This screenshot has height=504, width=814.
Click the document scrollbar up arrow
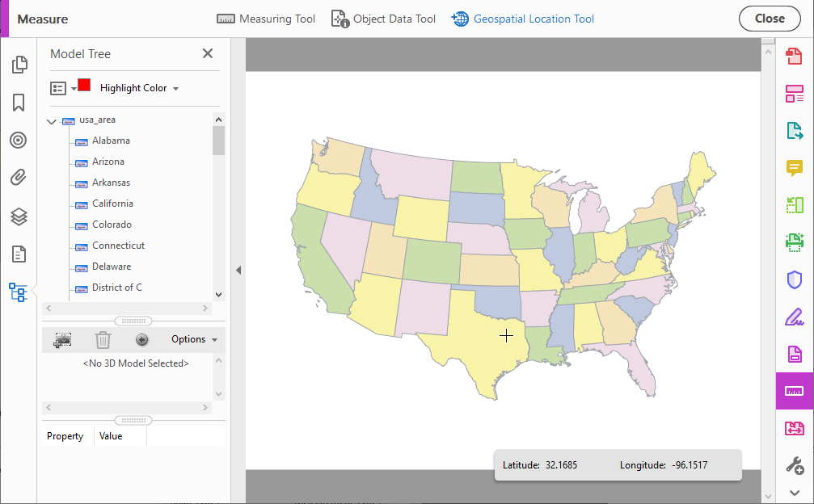coord(768,52)
